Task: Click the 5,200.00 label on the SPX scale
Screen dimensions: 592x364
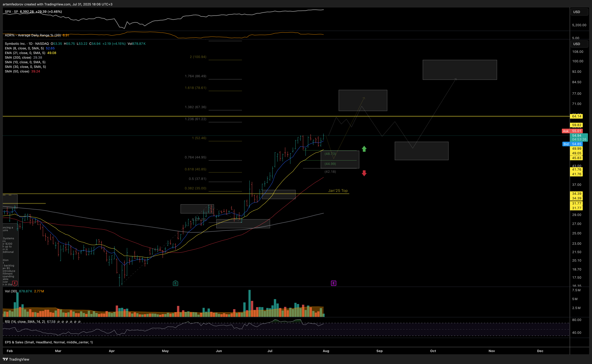Action: [x=579, y=25]
